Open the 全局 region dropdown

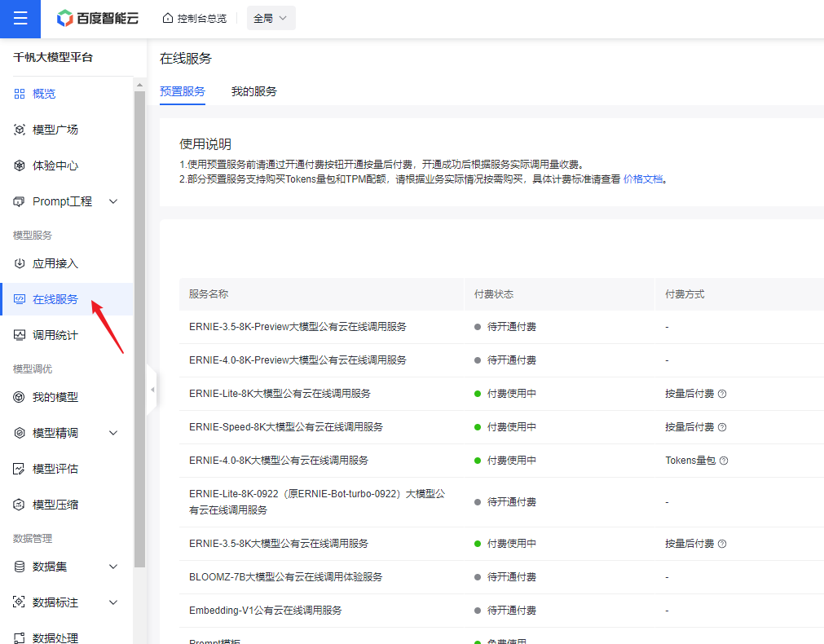[271, 19]
